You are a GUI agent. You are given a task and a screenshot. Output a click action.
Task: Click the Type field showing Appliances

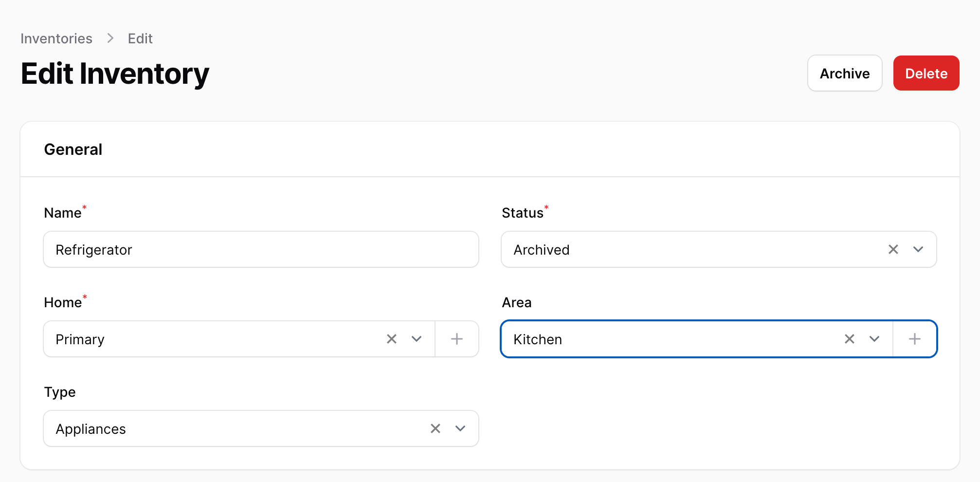pyautogui.click(x=234, y=428)
